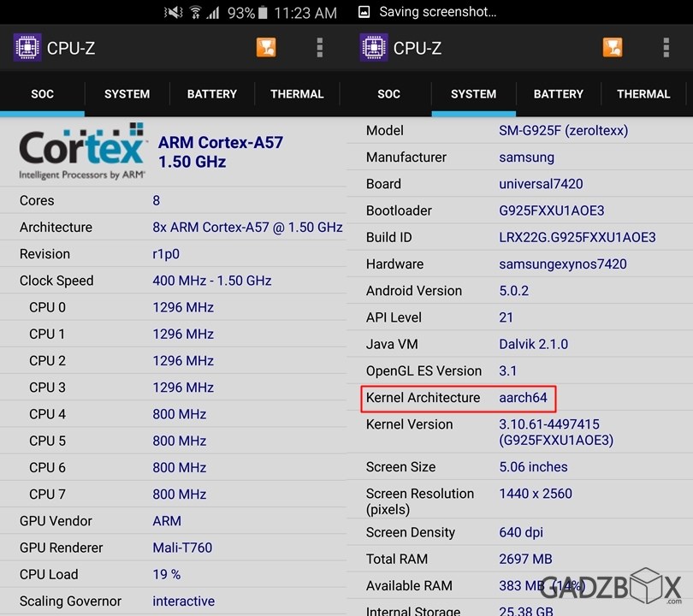
Task: Click Board value universal7420
Action: point(541,184)
